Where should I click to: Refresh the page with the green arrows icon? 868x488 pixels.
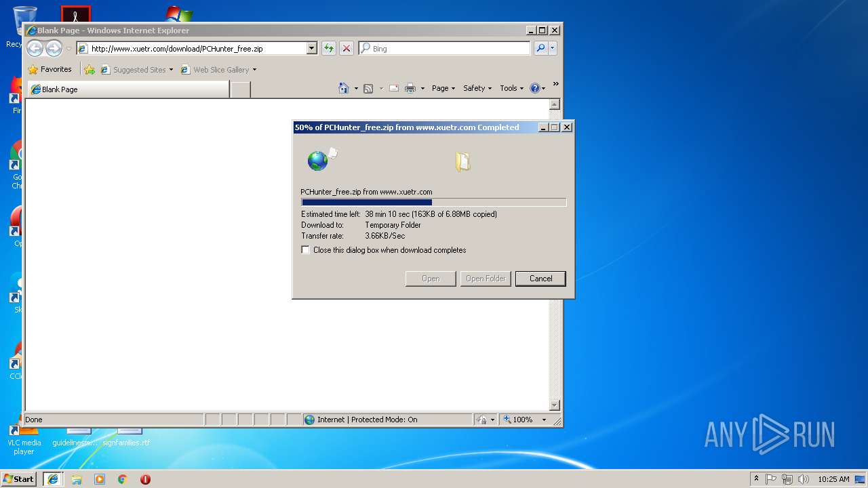pyautogui.click(x=329, y=49)
